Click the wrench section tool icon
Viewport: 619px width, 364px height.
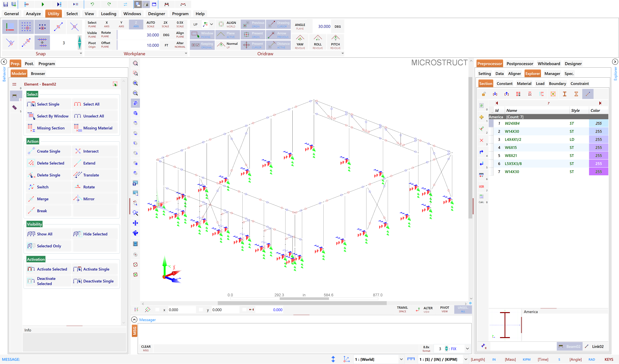coord(484,346)
